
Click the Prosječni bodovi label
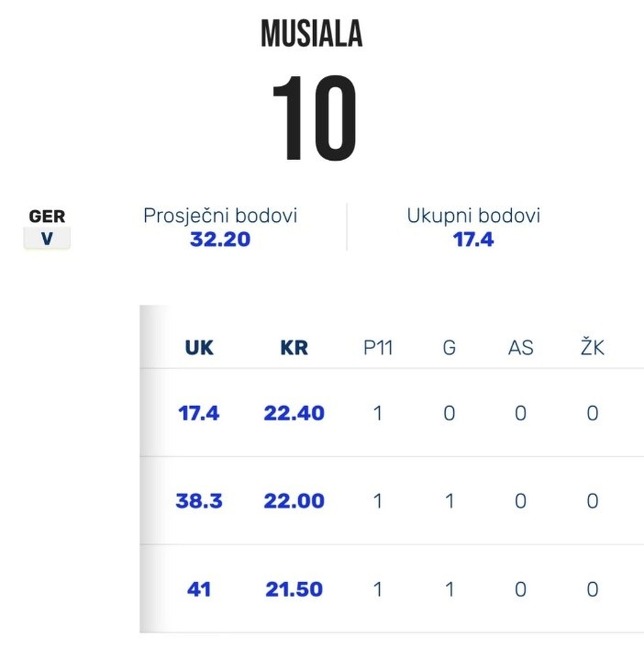(220, 216)
